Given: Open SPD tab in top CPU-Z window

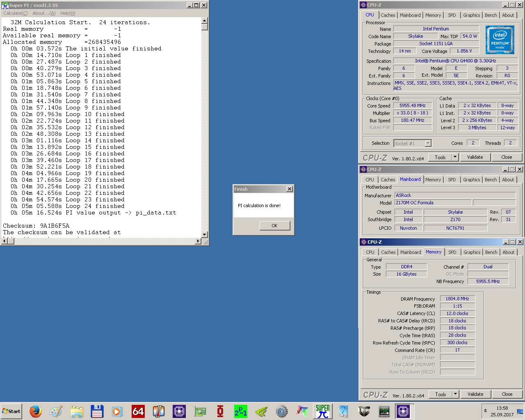Looking at the screenshot, I should 452,15.
